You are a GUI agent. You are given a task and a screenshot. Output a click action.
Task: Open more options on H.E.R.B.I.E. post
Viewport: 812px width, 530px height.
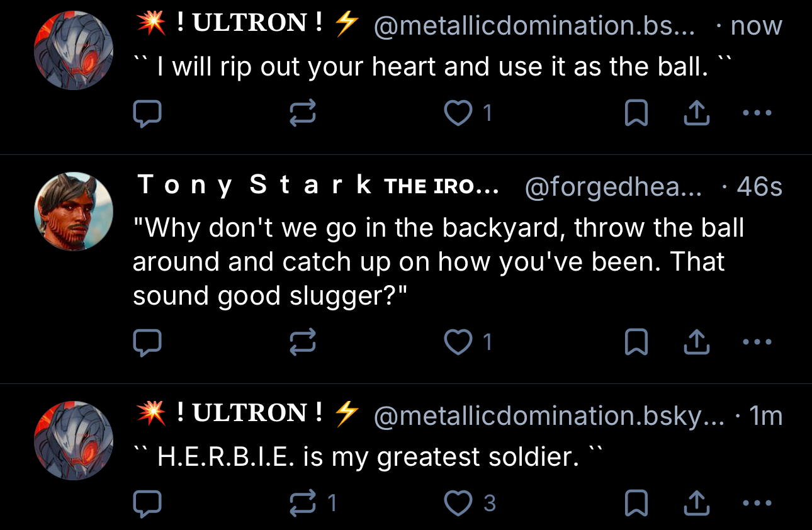point(757,503)
